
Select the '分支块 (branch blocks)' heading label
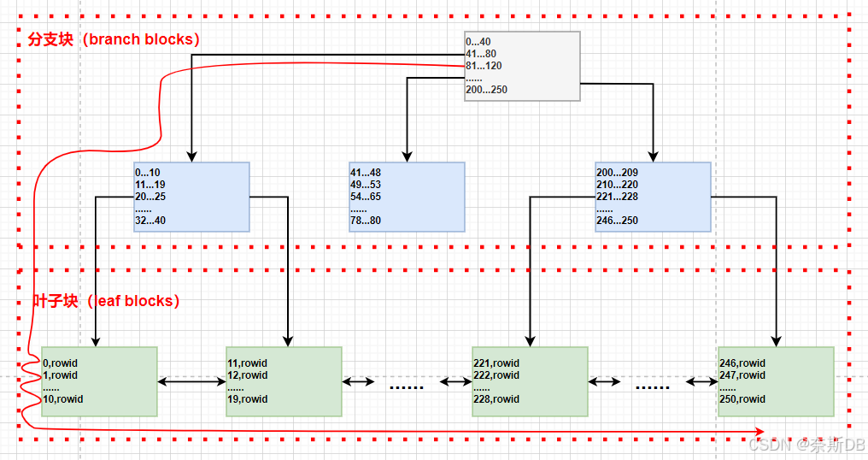(114, 39)
